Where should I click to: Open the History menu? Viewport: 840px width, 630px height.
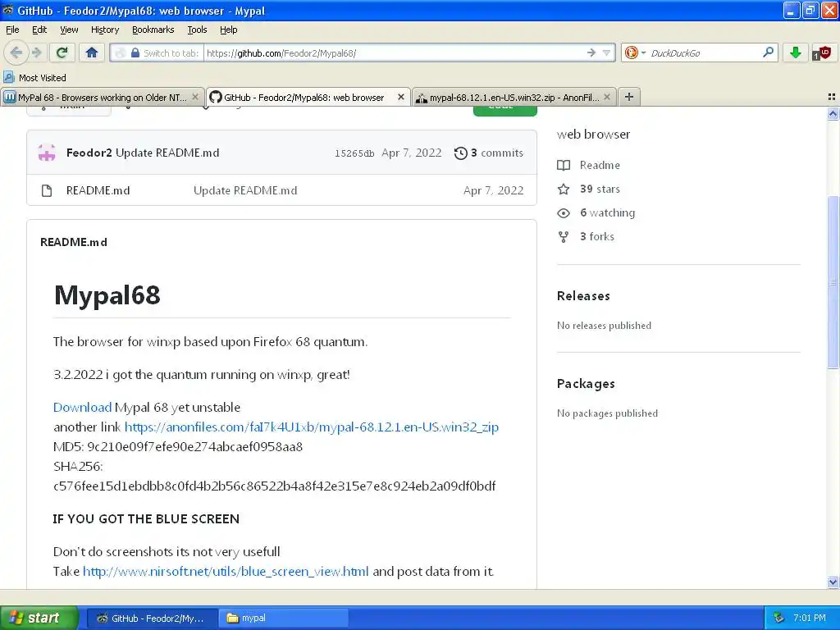(x=105, y=30)
